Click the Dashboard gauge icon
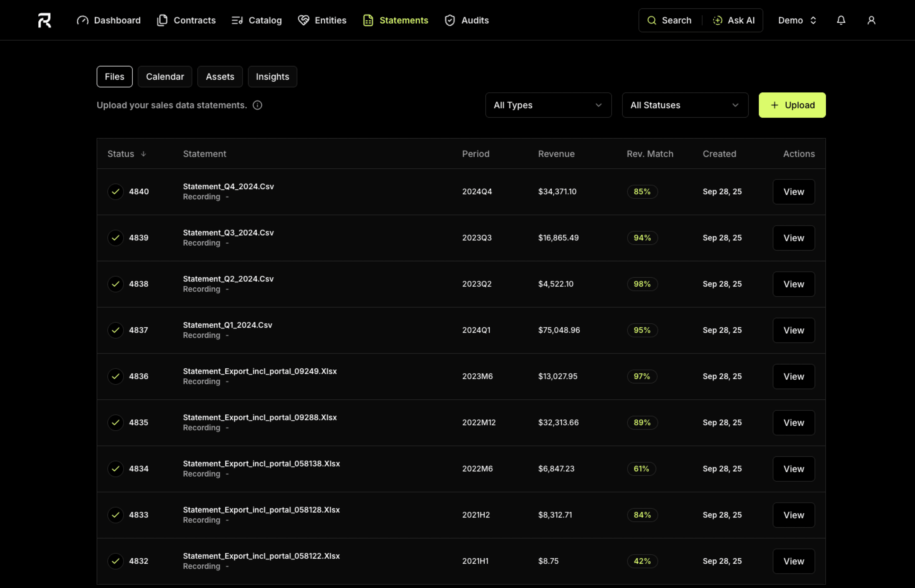 [x=82, y=20]
